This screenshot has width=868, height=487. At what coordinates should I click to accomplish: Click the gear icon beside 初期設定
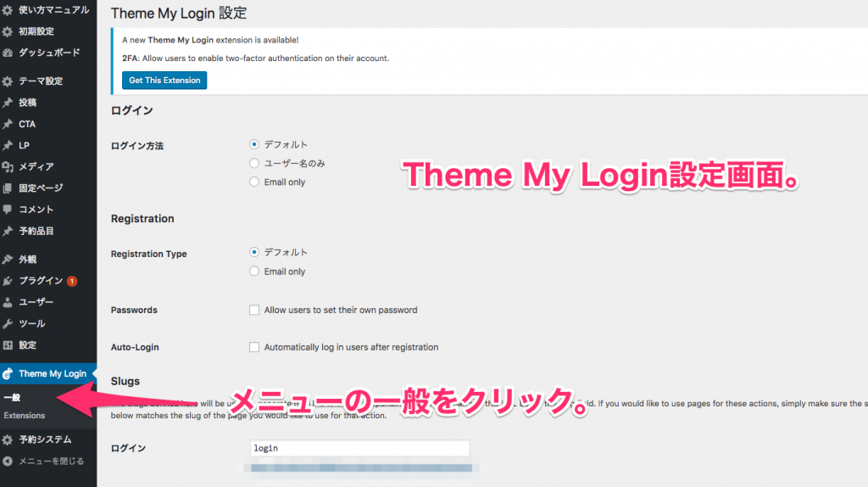tap(7, 31)
